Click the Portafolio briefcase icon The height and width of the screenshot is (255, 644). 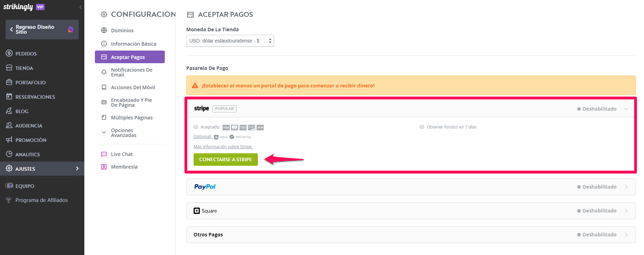[9, 82]
